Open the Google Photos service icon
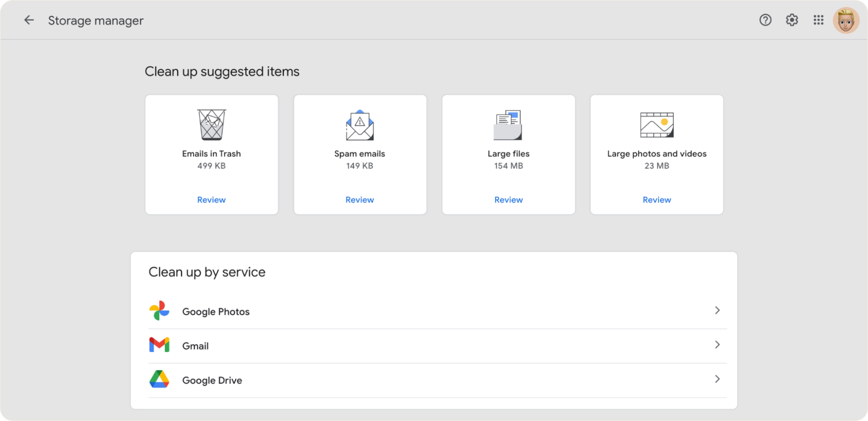 159,311
